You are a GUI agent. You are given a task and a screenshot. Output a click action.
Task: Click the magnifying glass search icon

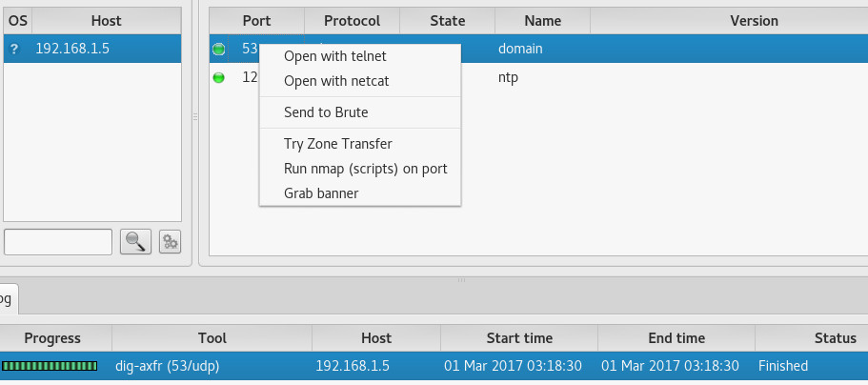[135, 242]
